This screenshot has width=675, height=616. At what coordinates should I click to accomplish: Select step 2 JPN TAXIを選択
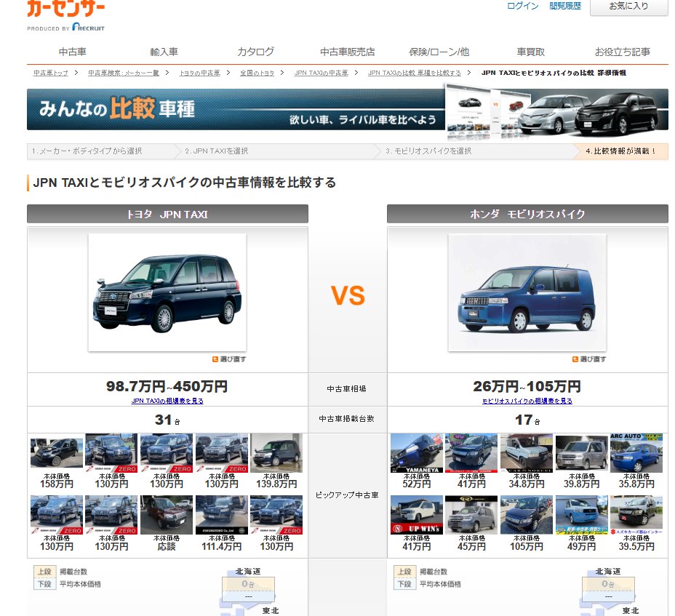tap(217, 151)
